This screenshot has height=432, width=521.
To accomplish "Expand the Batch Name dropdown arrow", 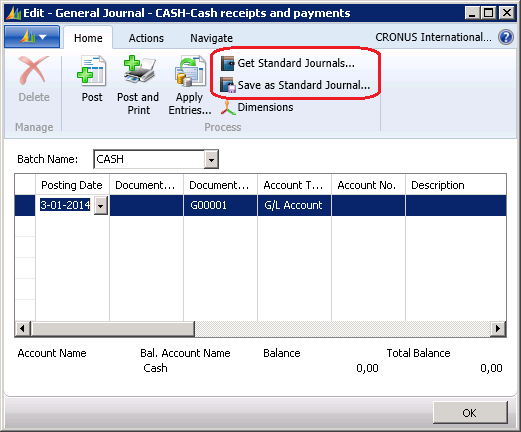I will (x=211, y=159).
